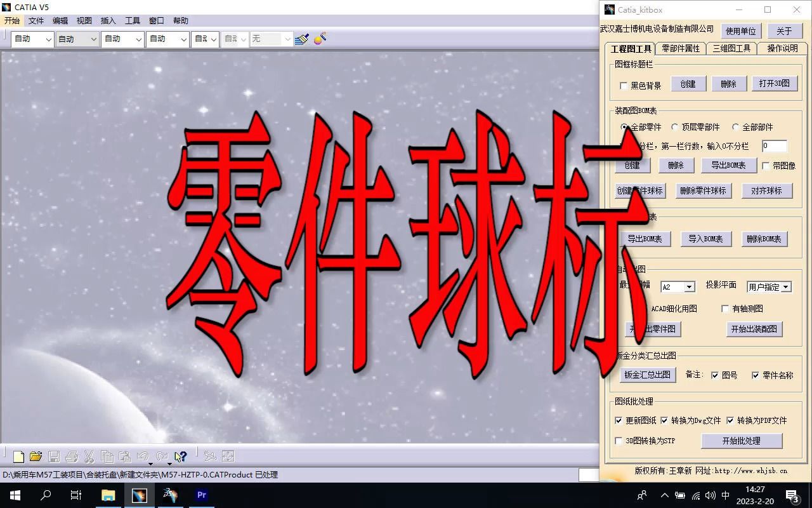
Task: Expand the Undo history dropdown arrow
Action: pyautogui.click(x=151, y=464)
